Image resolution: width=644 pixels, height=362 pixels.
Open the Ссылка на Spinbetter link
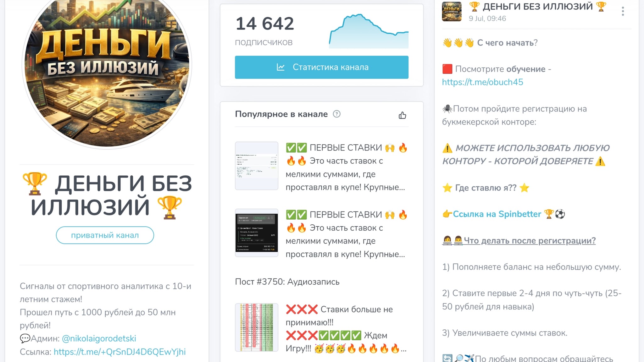point(497,214)
